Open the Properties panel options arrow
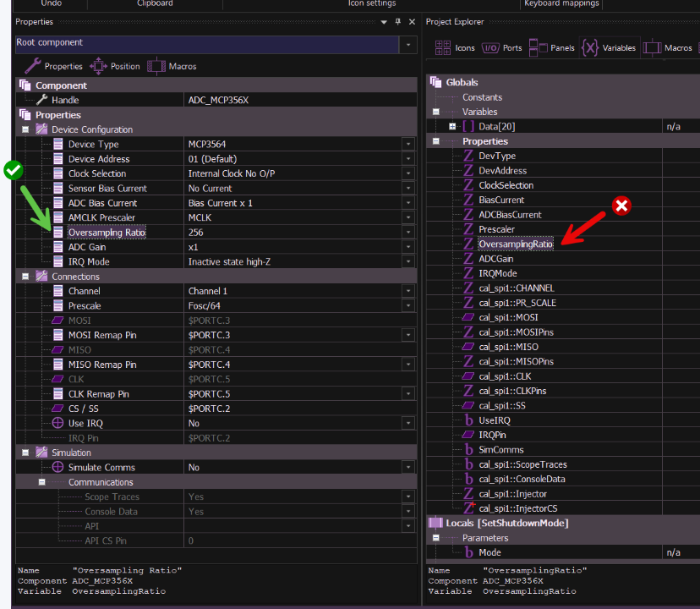This screenshot has height=609, width=700. 384,22
